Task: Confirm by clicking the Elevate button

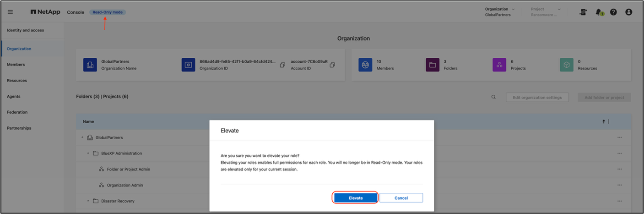Action: click(x=356, y=198)
